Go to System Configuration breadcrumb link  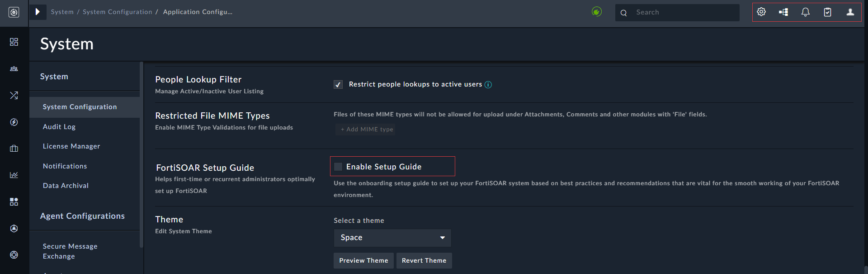coord(118,12)
